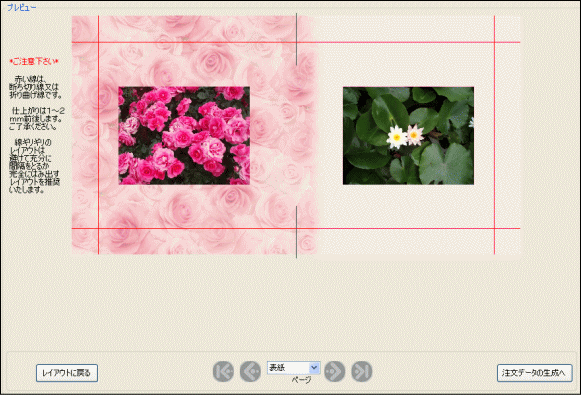The width and height of the screenshot is (581, 395).
Task: Go to the next page
Action: coord(335,371)
